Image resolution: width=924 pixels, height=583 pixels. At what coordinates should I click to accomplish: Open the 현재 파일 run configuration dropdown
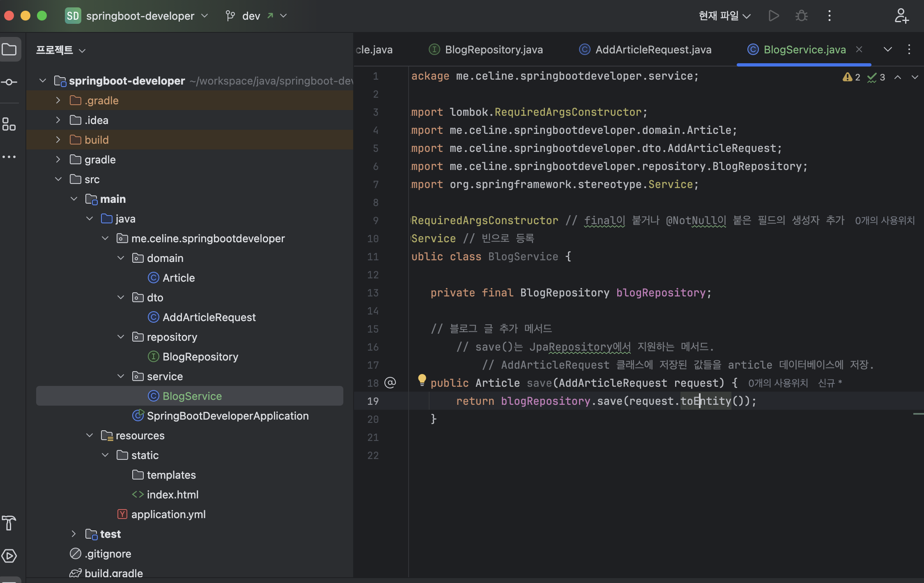point(724,16)
